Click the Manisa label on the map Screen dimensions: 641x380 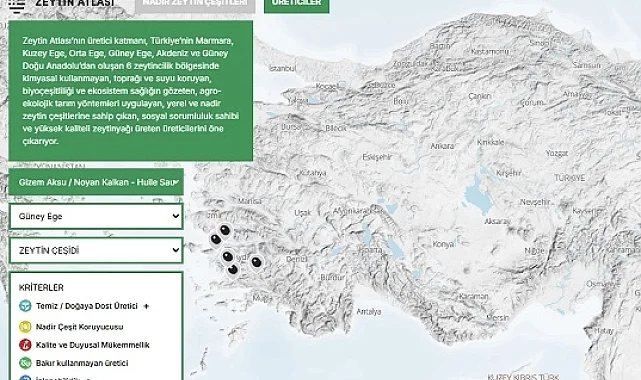(x=250, y=201)
